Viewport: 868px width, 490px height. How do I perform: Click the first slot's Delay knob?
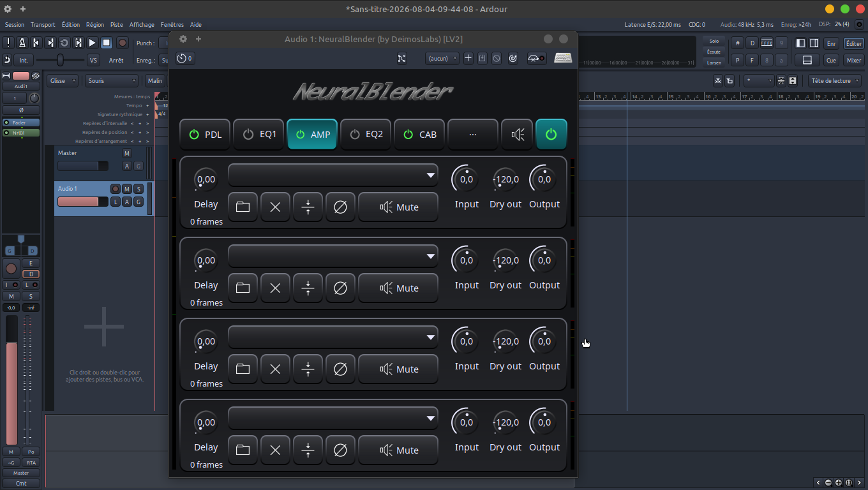click(206, 180)
